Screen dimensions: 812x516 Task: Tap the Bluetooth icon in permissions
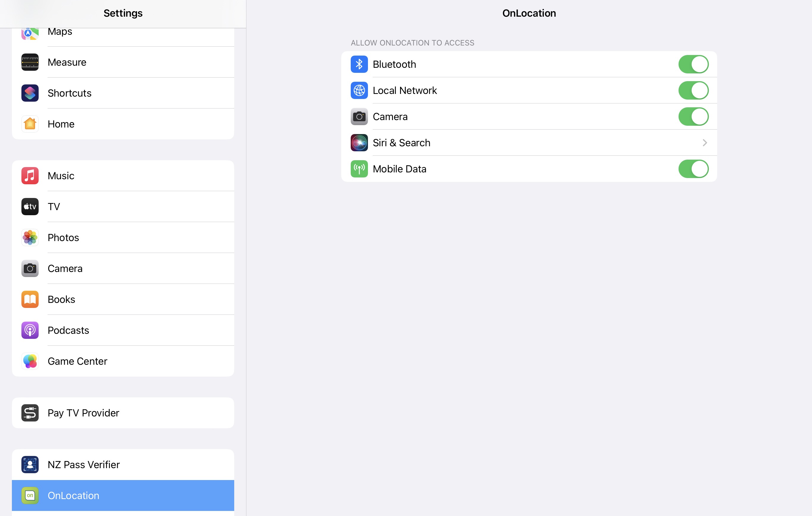click(x=359, y=64)
